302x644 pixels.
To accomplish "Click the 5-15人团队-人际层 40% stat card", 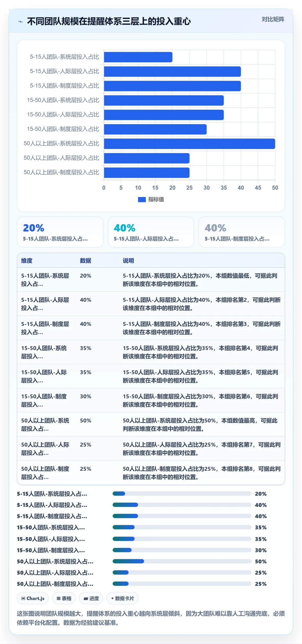I will [151, 232].
